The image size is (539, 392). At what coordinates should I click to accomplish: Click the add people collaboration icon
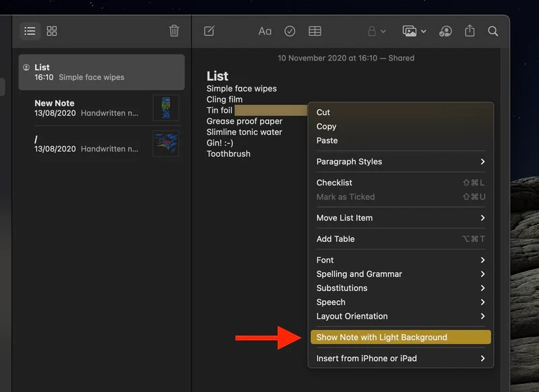445,31
